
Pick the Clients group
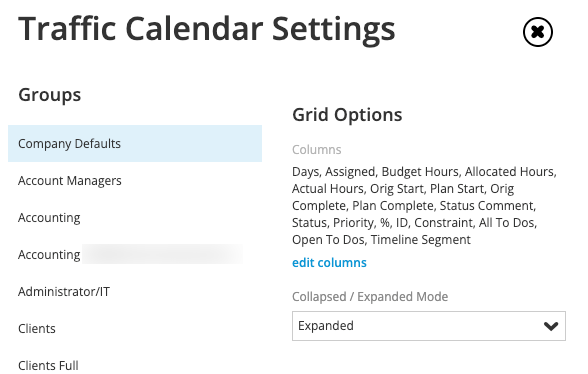(x=135, y=329)
